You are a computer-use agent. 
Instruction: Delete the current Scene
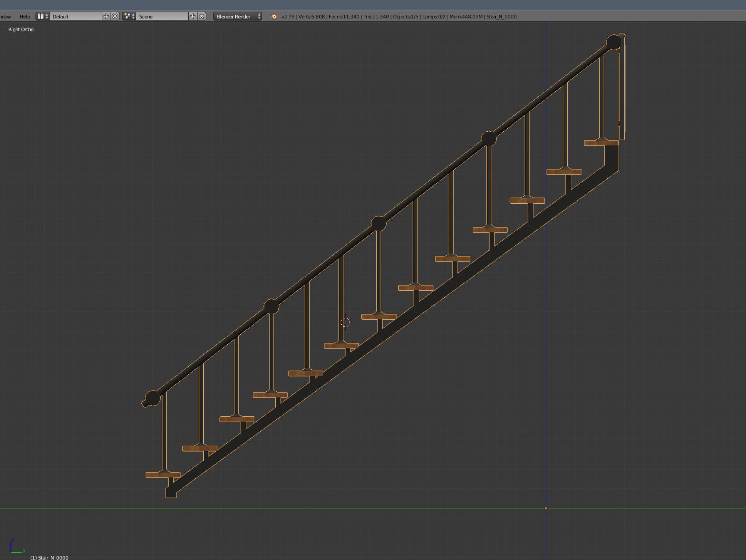coord(202,16)
